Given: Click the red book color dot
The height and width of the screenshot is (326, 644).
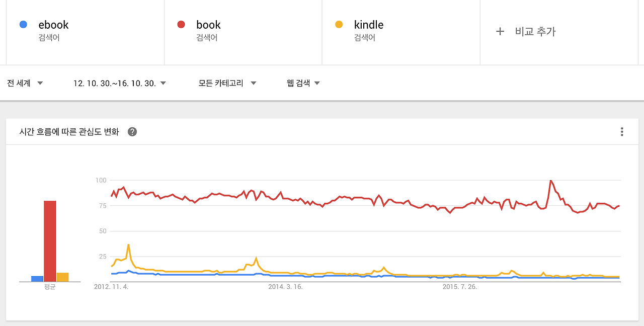Looking at the screenshot, I should tap(182, 24).
